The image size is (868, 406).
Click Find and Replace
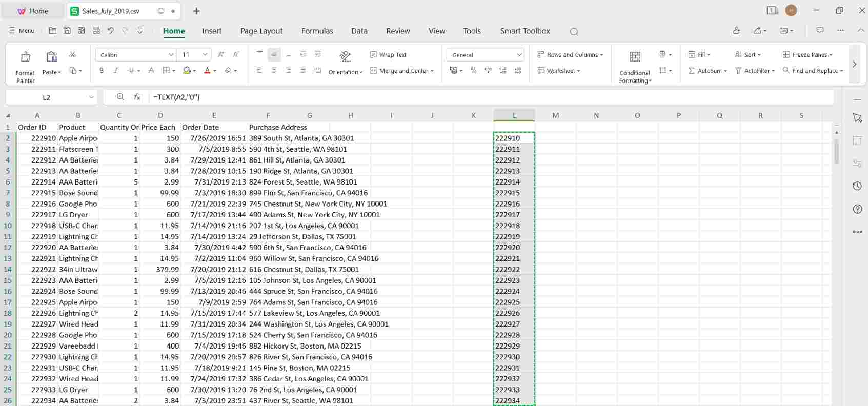click(813, 71)
